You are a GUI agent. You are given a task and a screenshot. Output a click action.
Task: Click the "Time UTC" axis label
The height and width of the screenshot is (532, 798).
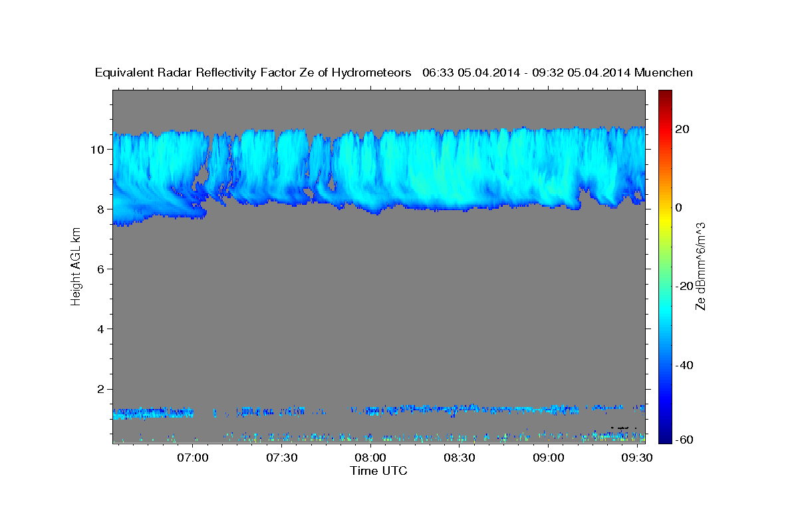[378, 471]
